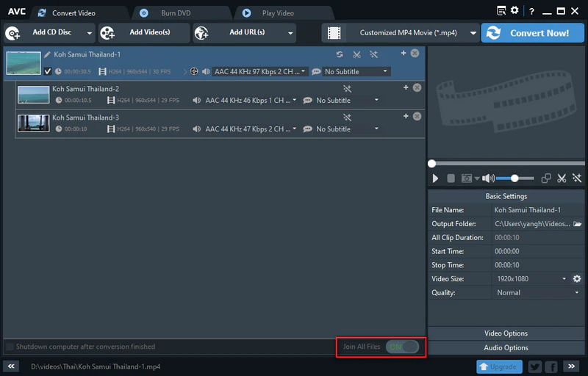Uncheck the Koh Samui Thailand-1 checkbox
This screenshot has width=588, height=376.
point(48,71)
